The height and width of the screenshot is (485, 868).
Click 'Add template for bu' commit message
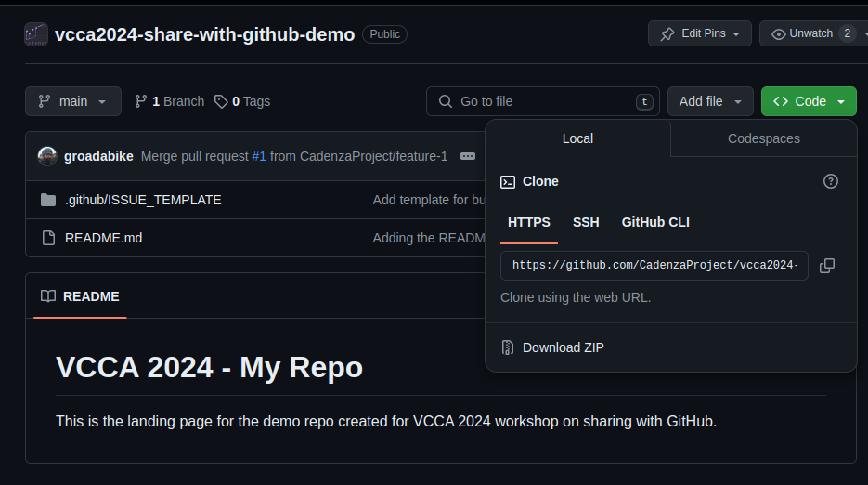tap(429, 200)
